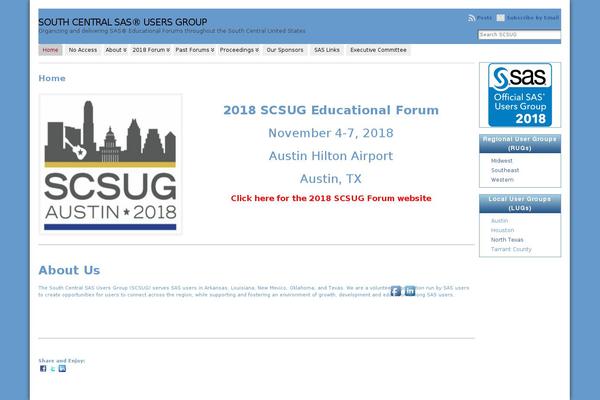Open the Southeast regional user group link
This screenshot has height=400, width=600.
(505, 170)
